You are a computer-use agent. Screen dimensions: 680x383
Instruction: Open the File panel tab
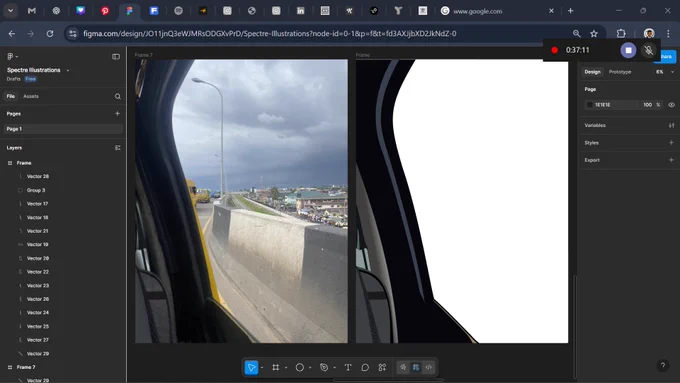pyautogui.click(x=10, y=96)
